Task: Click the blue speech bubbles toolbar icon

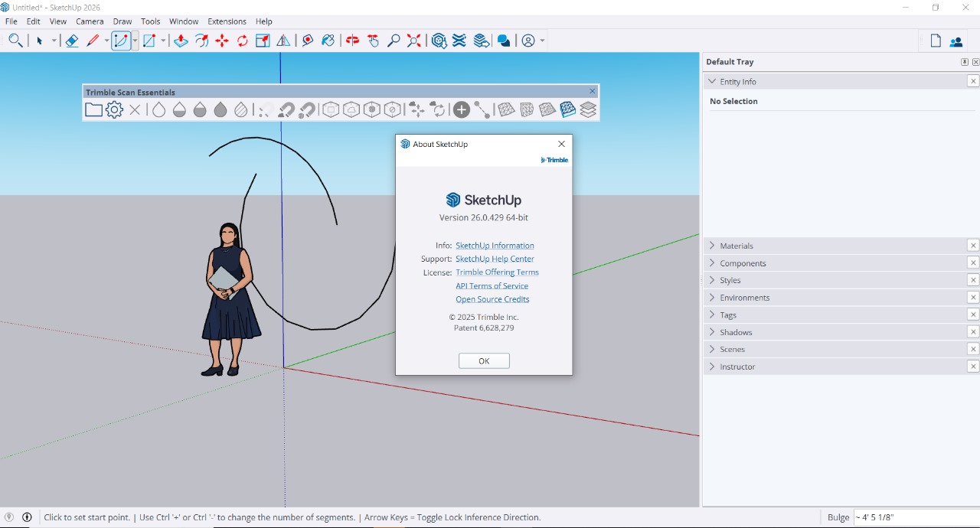Action: click(504, 41)
